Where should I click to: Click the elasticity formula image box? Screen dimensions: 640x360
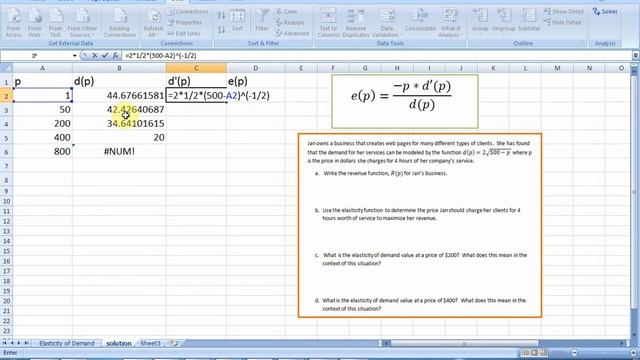(x=405, y=101)
